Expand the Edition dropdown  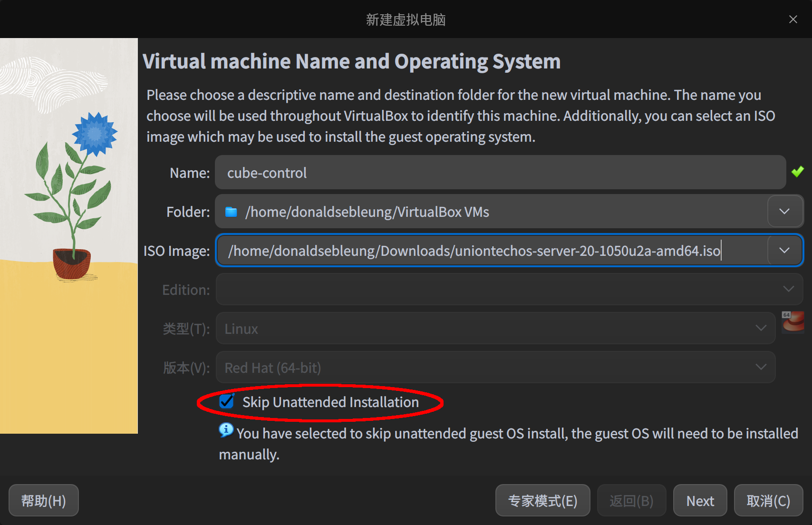(x=788, y=289)
